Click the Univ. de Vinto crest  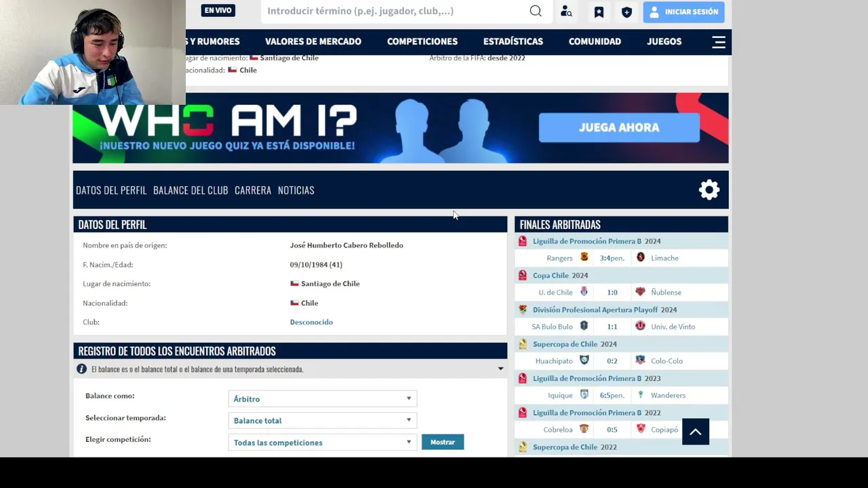[x=640, y=326]
